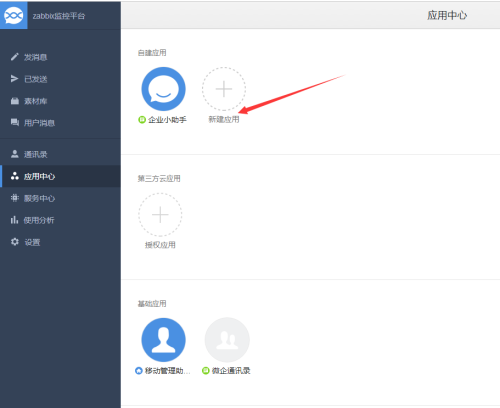Click the chip icon beside 服务中心
The width and height of the screenshot is (500, 408).
click(x=15, y=198)
